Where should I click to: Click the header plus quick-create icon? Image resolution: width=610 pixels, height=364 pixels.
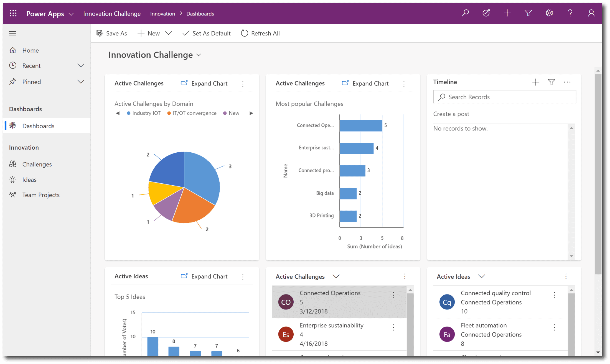pos(507,13)
